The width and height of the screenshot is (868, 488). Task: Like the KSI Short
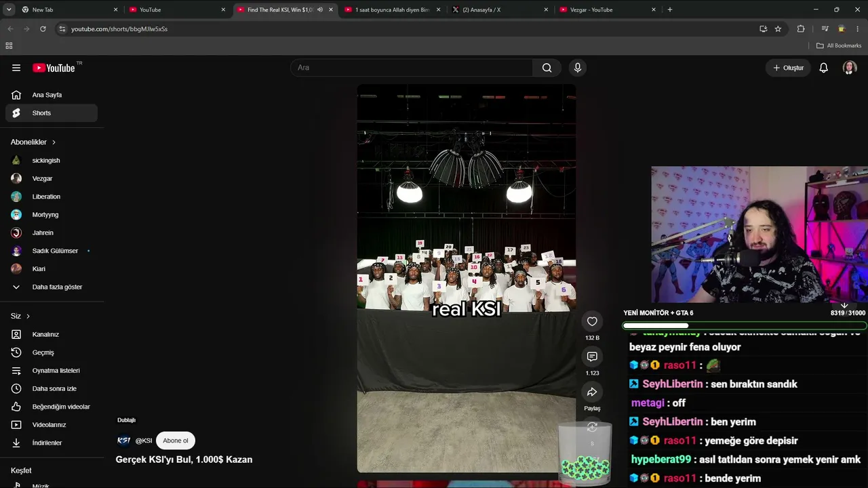(x=592, y=321)
